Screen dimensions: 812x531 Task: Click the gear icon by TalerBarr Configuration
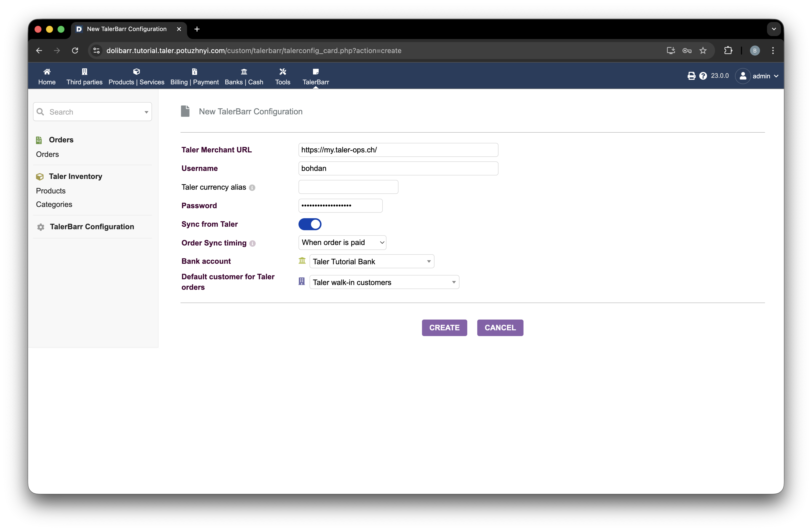click(x=41, y=227)
